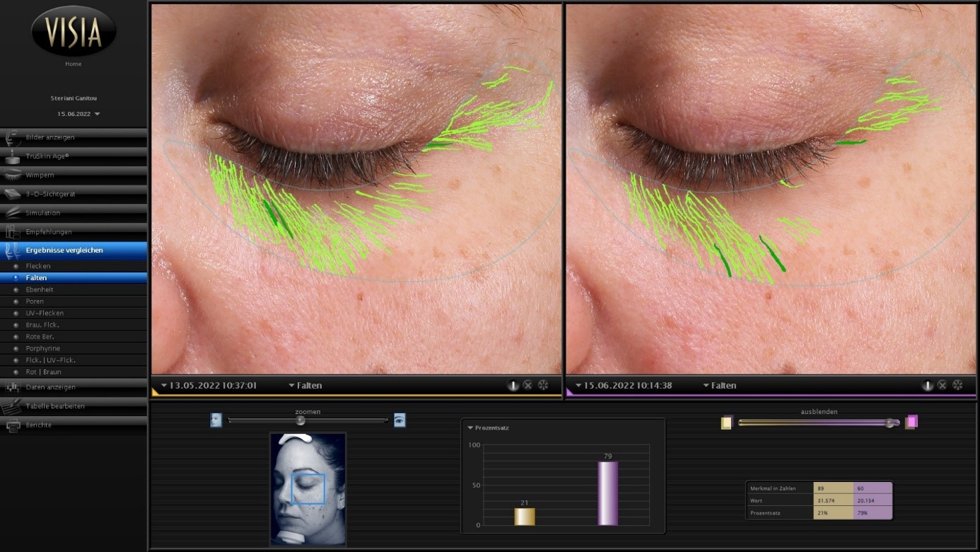
Task: Open the TruSkin Age section icon
Action: point(13,156)
